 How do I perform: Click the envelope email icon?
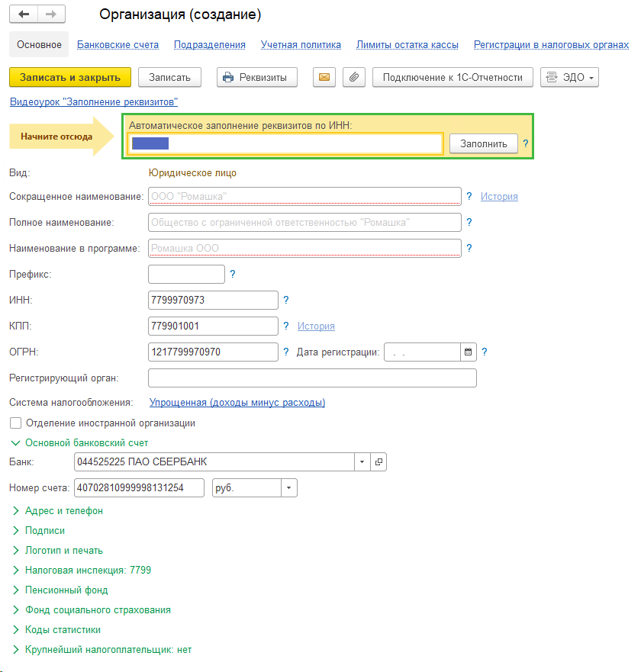(324, 77)
